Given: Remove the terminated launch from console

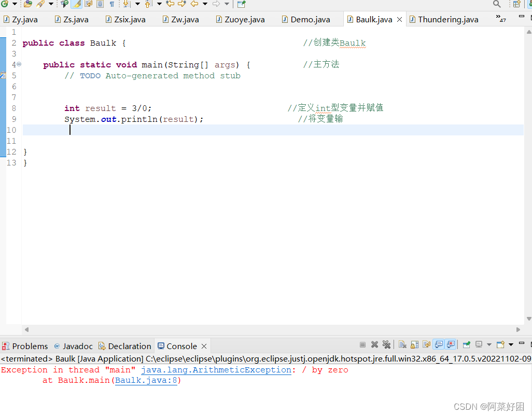Looking at the screenshot, I should (374, 345).
